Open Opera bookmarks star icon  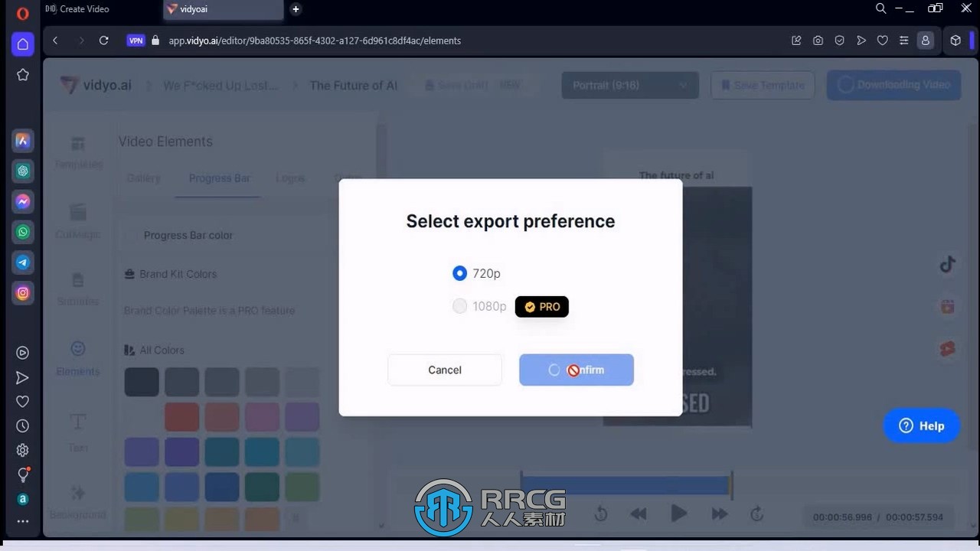(23, 74)
